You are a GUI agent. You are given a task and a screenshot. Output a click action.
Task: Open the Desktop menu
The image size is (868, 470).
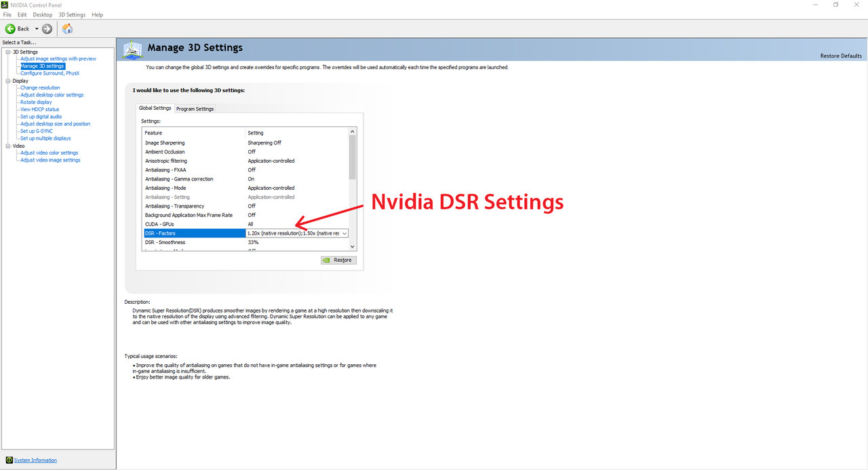point(43,14)
